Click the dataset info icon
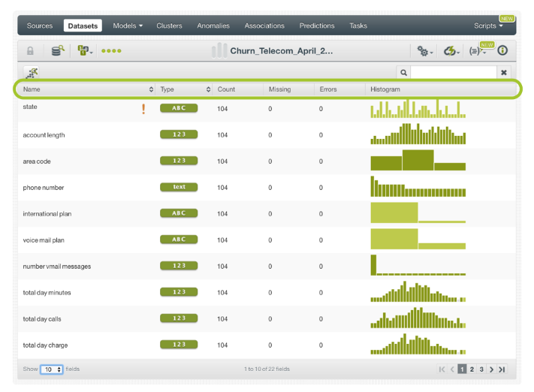This screenshot has height=392, width=534. (x=502, y=51)
